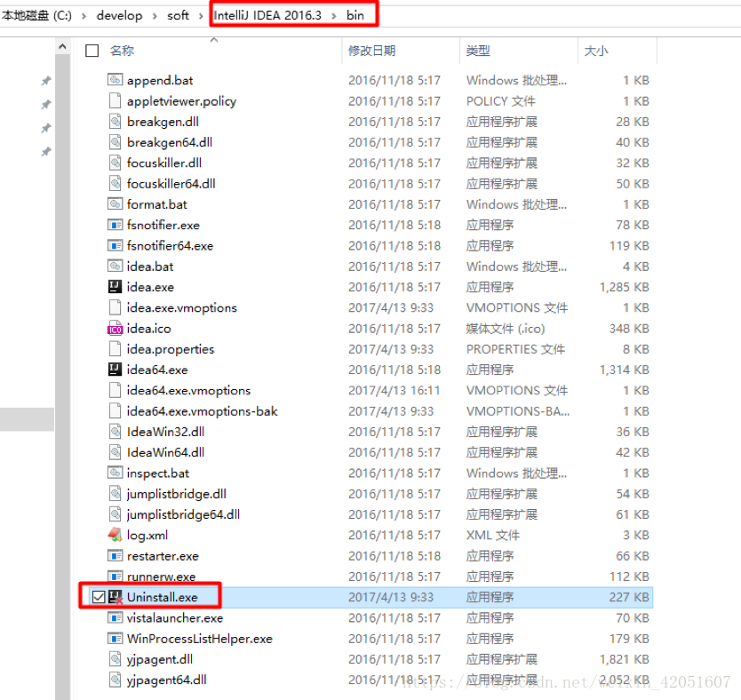Image resolution: width=741 pixels, height=700 pixels.
Task: Click the vistalauncher.exe application icon
Action: coord(115,617)
